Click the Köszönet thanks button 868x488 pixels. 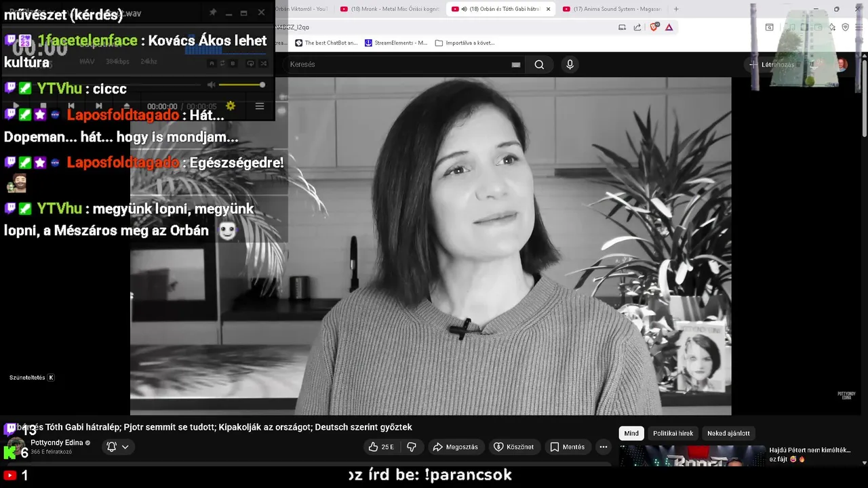[514, 447]
